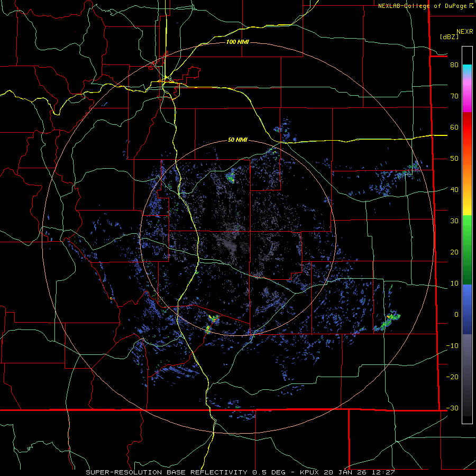Image resolution: width=476 pixels, height=476 pixels.
Task: Click the 100 NMI range ring label
Action: click(237, 42)
